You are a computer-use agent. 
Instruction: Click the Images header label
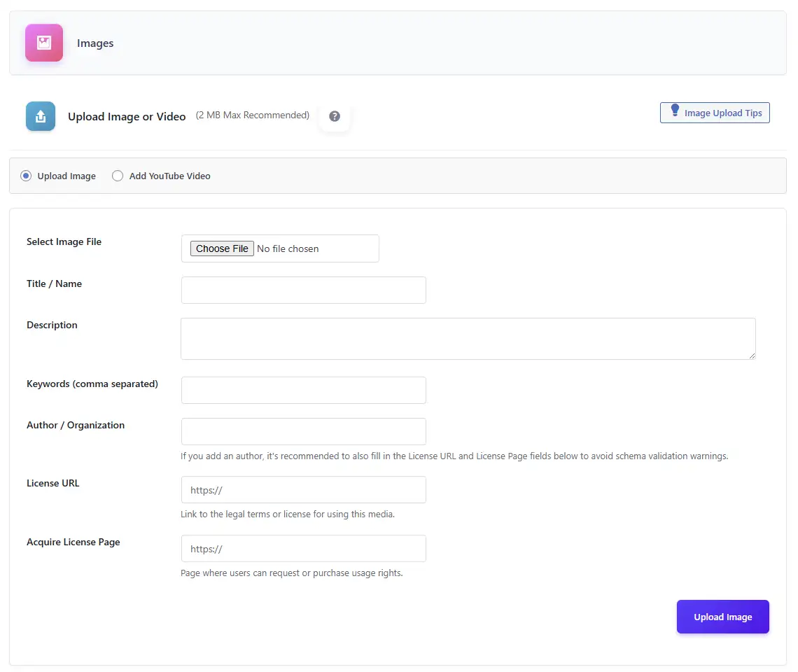(x=95, y=43)
